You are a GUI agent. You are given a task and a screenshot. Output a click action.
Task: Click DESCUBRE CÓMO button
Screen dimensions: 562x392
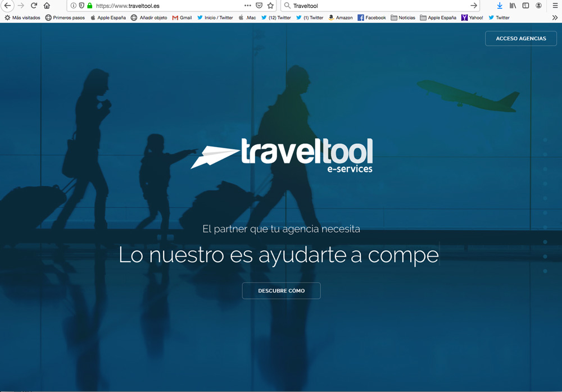[x=282, y=290]
